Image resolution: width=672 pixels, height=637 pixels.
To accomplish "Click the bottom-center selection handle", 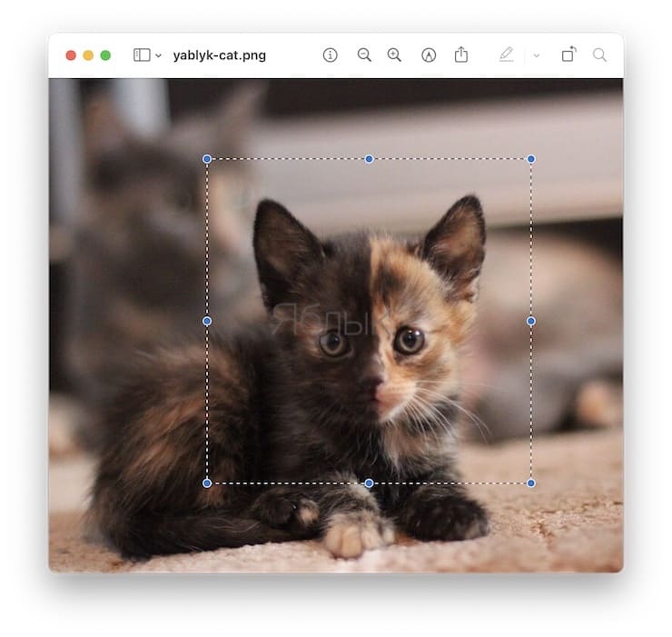I will point(369,483).
